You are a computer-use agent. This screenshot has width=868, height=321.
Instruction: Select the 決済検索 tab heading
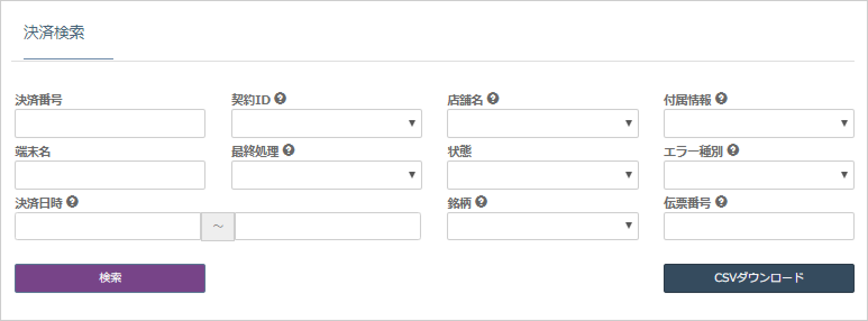54,33
